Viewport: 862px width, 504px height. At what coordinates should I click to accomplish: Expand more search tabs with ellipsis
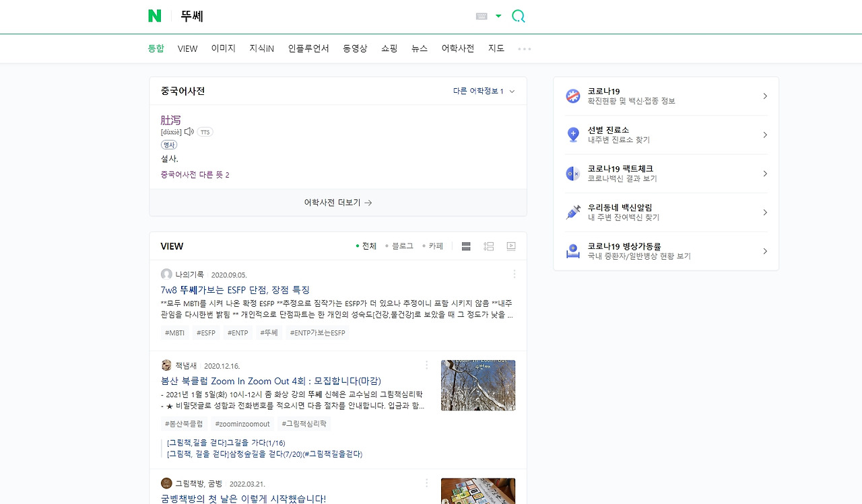pos(525,49)
